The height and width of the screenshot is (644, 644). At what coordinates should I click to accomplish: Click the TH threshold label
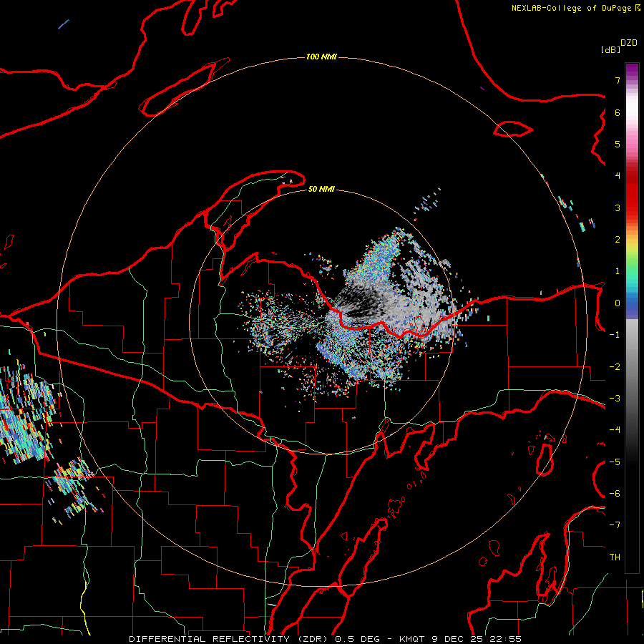pos(615,557)
